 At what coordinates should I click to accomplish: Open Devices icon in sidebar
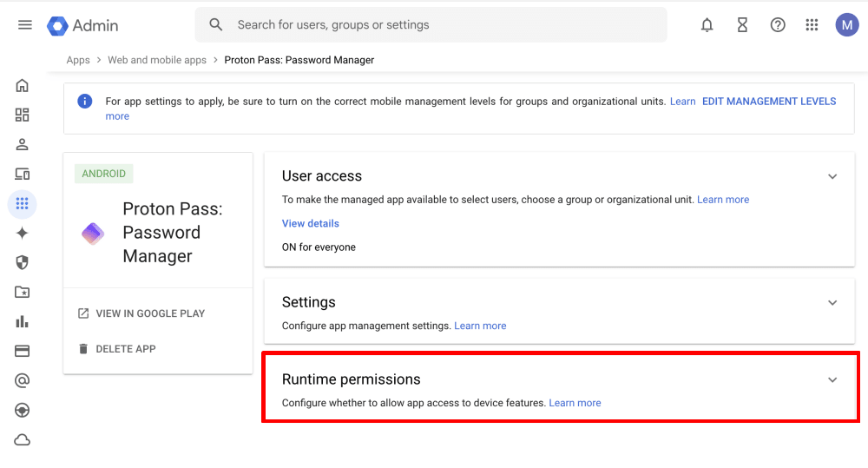tap(23, 174)
